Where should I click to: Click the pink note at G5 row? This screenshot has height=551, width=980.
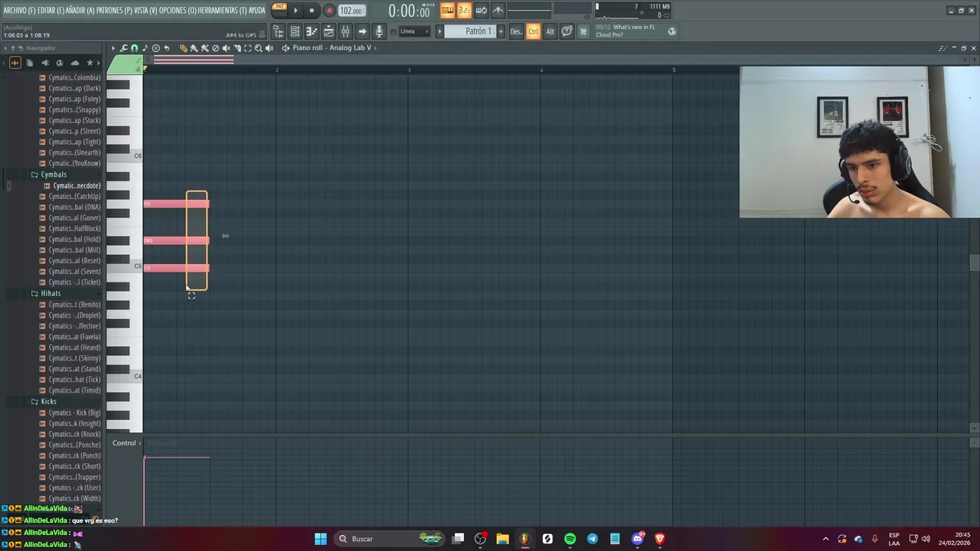(176, 204)
